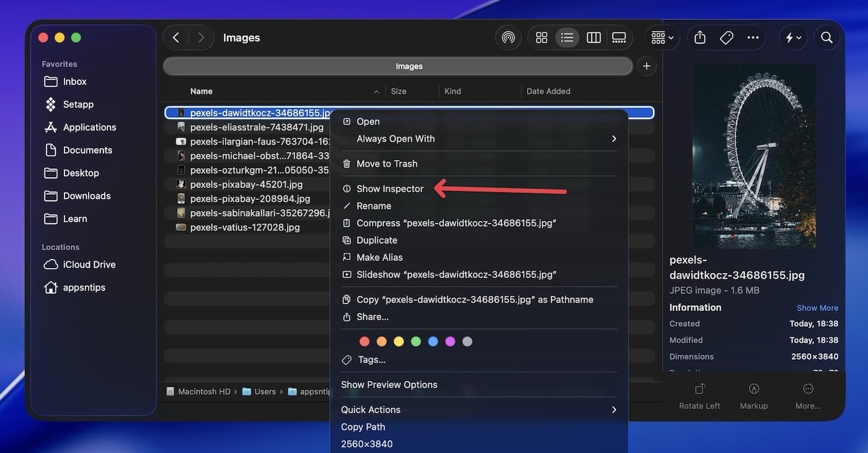
Task: Open AirDrop from the toolbar
Action: 508,37
